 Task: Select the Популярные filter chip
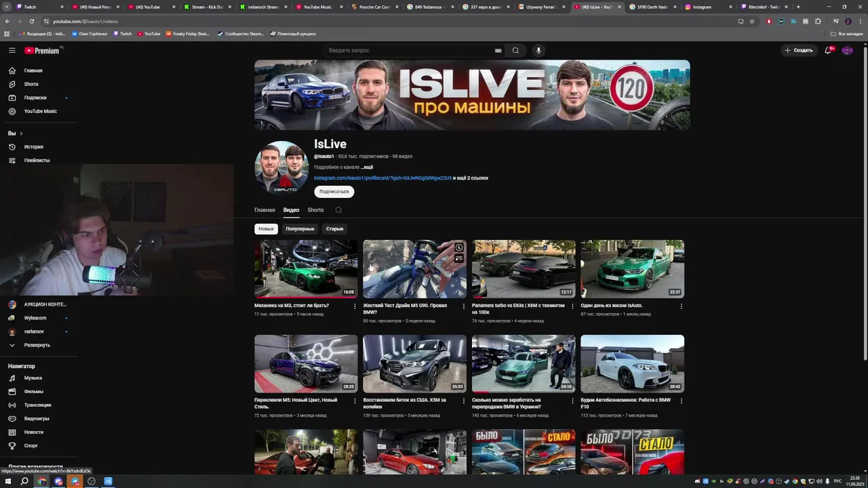pos(300,229)
